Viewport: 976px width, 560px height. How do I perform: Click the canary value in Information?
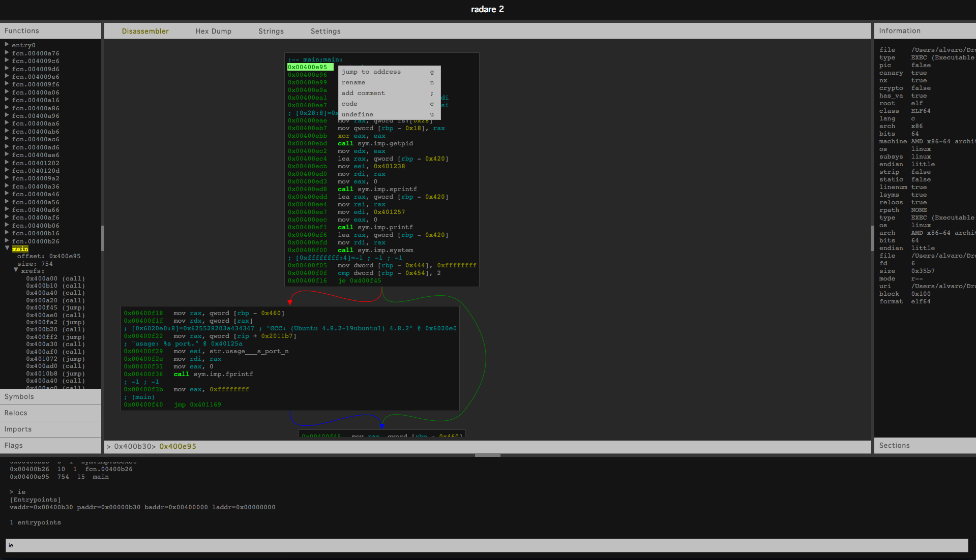click(919, 73)
